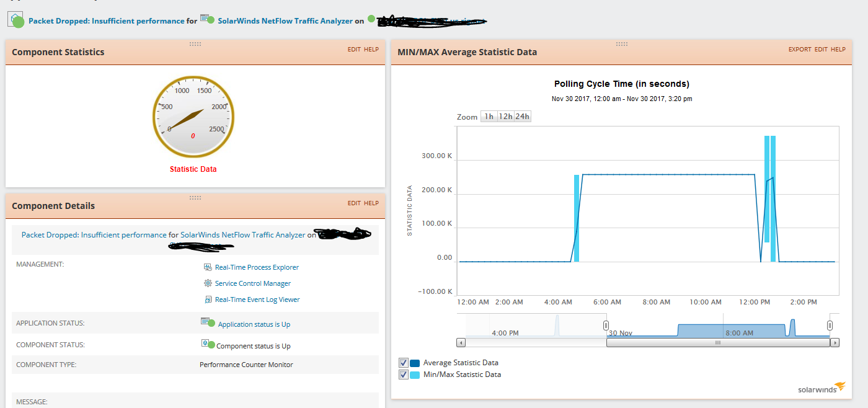Grab the Component Statistics panel drag handle

pos(195,44)
